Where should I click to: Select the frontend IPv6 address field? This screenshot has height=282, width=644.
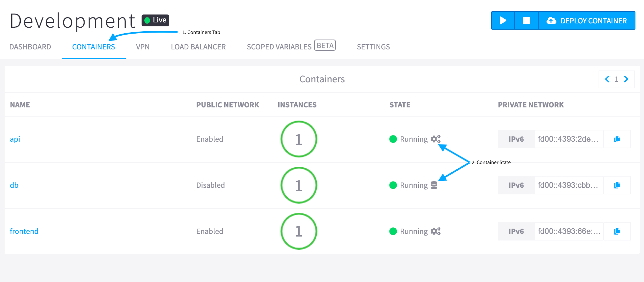pyautogui.click(x=569, y=231)
